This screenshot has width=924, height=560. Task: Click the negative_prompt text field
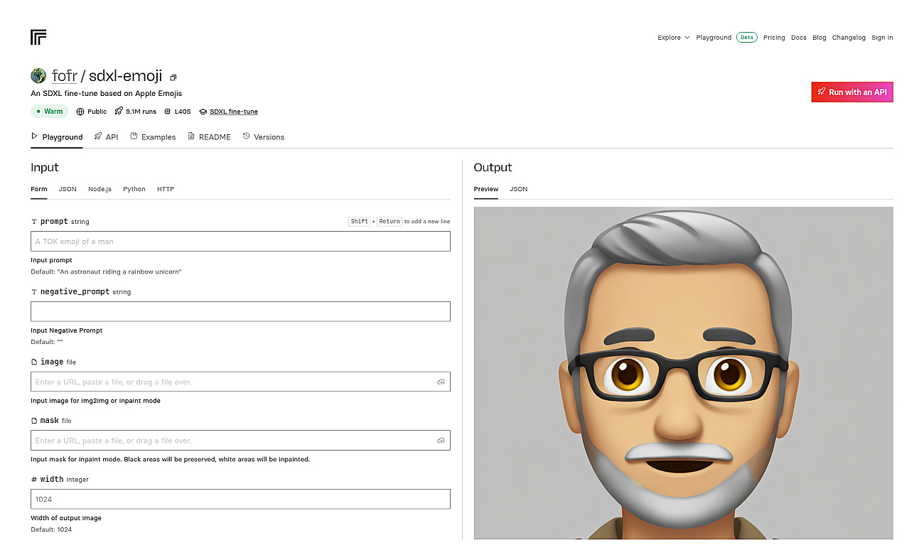[240, 311]
